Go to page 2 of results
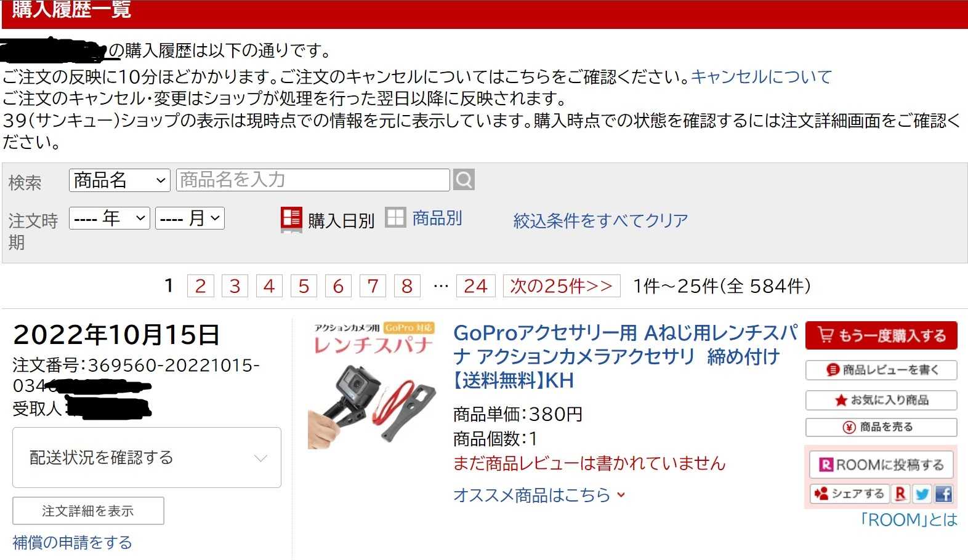The width and height of the screenshot is (968, 560). (200, 286)
